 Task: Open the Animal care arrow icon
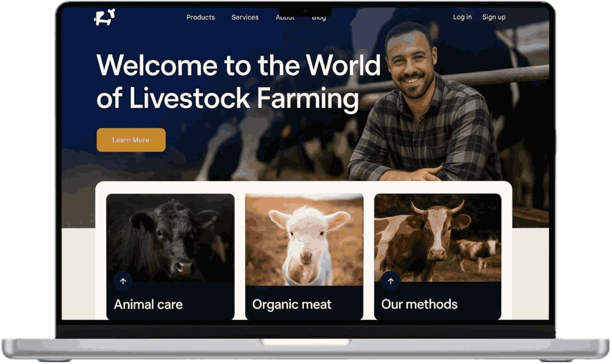122,281
